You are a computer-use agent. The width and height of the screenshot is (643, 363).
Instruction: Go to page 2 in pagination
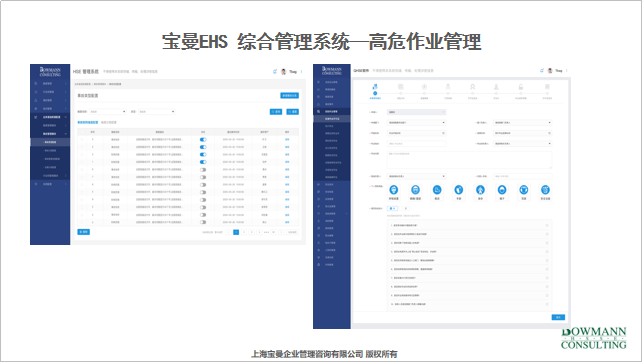tap(244, 232)
